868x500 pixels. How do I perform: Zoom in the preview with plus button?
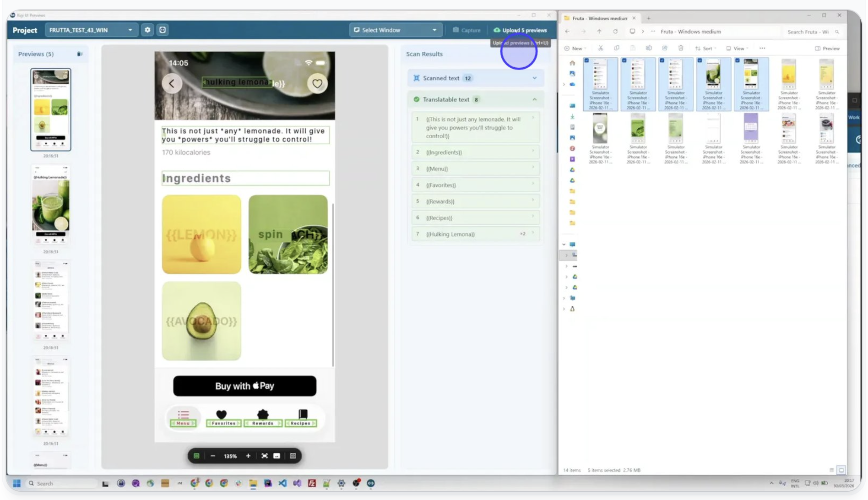point(248,456)
